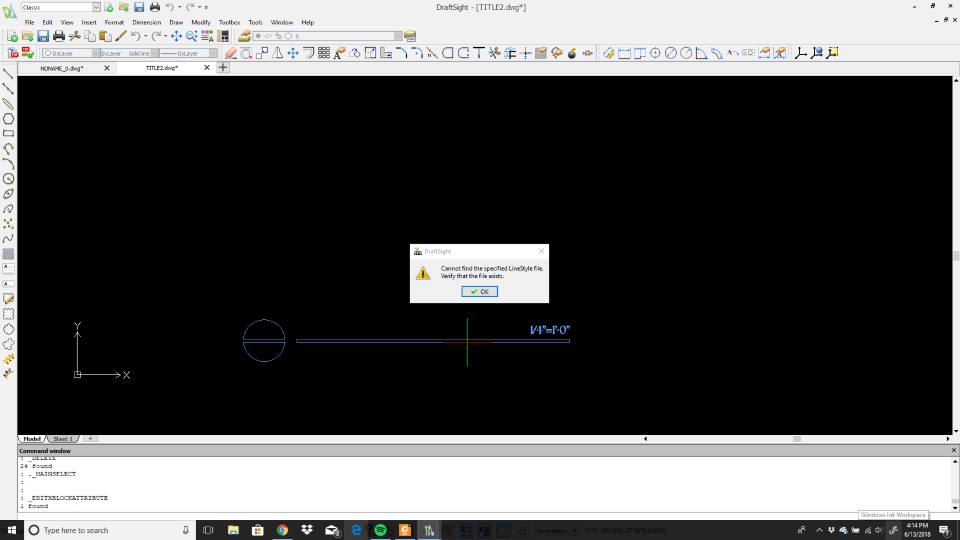Screen dimensions: 960x540
Task: Add a new drawing tab with plus
Action: (x=223, y=67)
